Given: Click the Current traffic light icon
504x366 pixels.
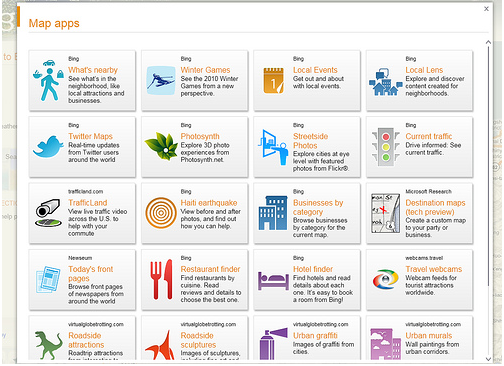Looking at the screenshot, I should pyautogui.click(x=386, y=147).
